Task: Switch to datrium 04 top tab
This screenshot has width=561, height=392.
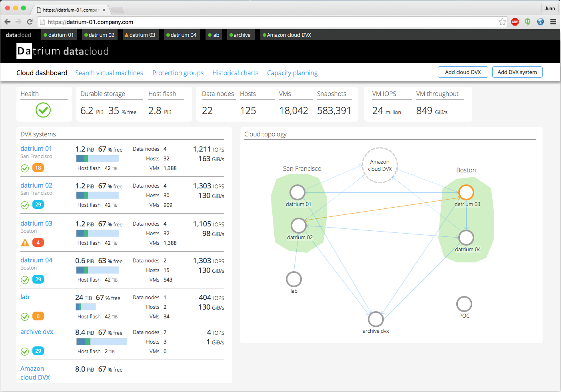Action: (182, 35)
